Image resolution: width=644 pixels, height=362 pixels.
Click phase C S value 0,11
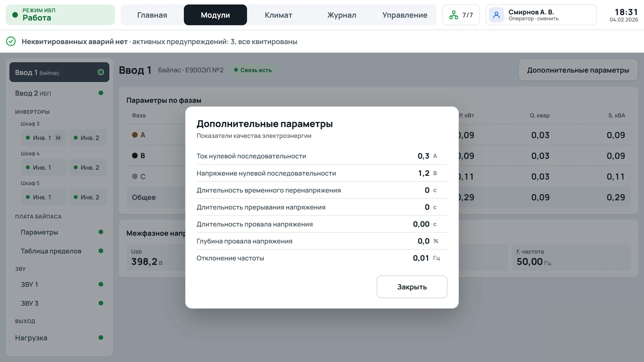(x=616, y=177)
